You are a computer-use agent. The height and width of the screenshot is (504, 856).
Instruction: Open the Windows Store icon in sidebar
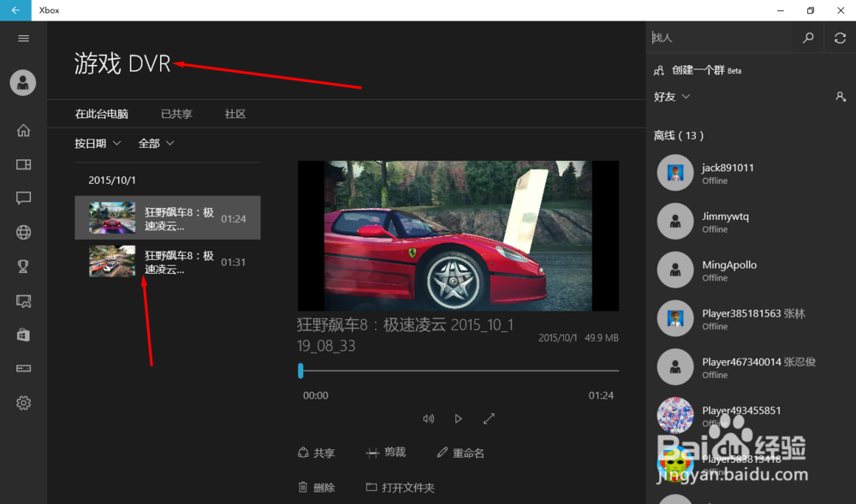click(x=23, y=335)
